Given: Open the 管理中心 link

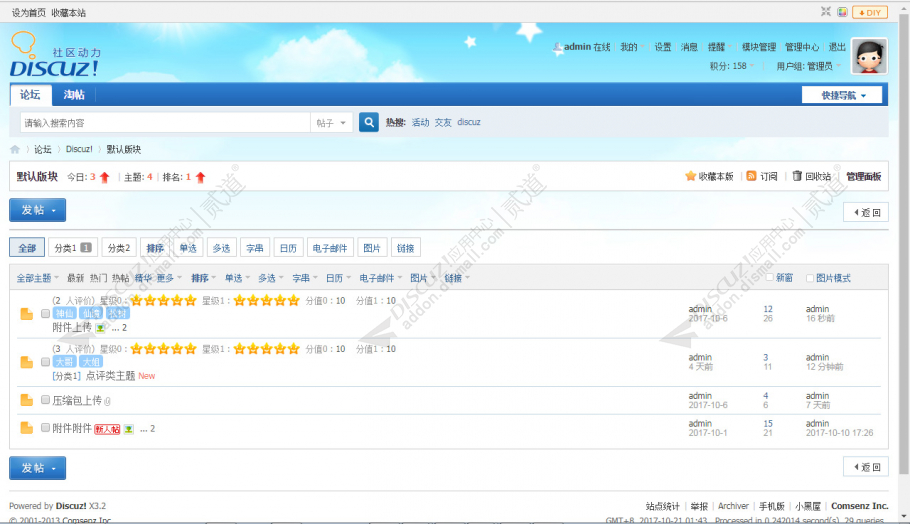Looking at the screenshot, I should point(802,47).
